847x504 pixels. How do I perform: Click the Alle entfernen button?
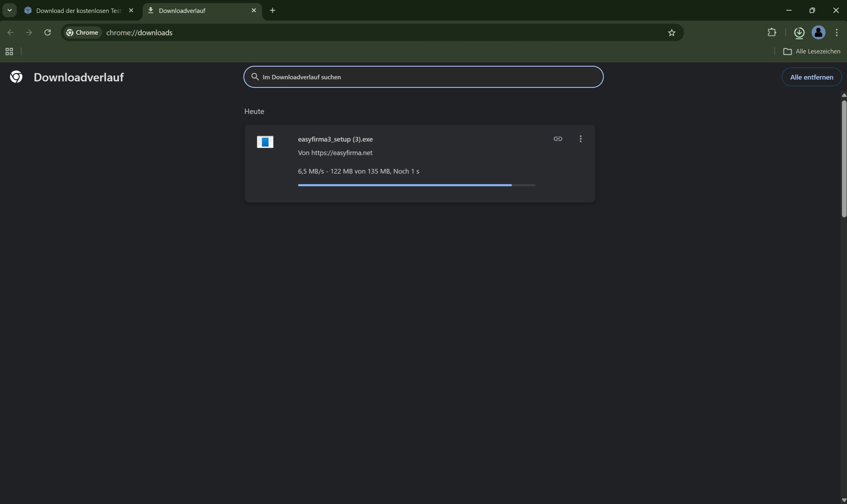[811, 77]
